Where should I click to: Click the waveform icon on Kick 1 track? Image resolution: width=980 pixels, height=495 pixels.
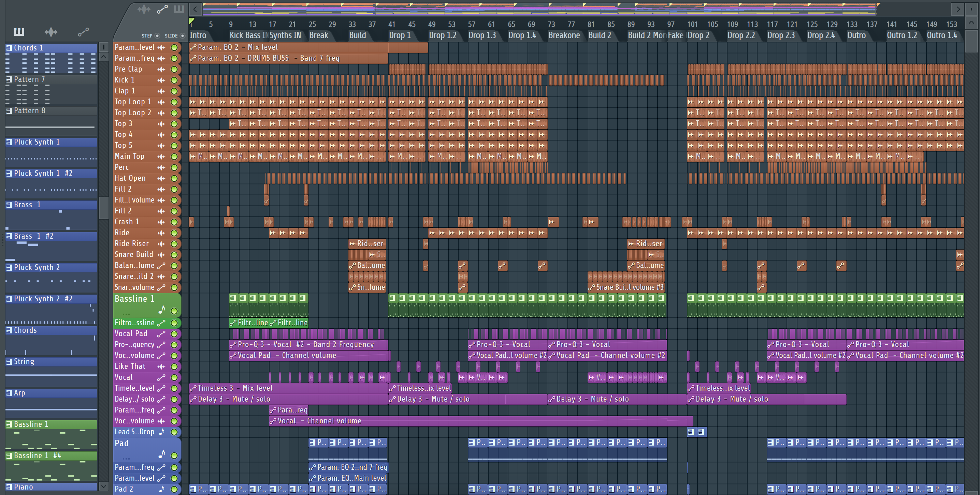161,80
